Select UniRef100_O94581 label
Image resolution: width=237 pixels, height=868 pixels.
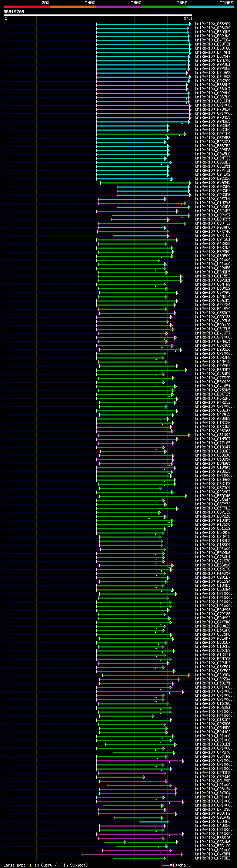(x=213, y=240)
